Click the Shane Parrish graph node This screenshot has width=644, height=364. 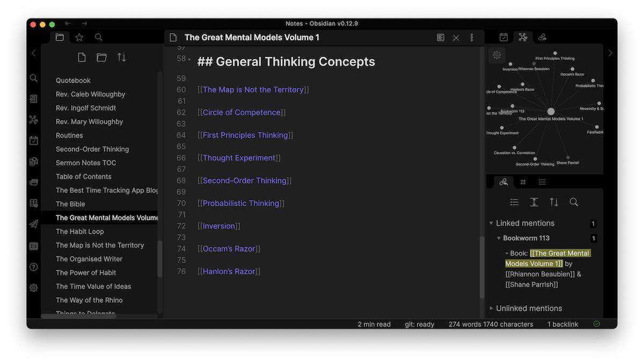(x=568, y=158)
